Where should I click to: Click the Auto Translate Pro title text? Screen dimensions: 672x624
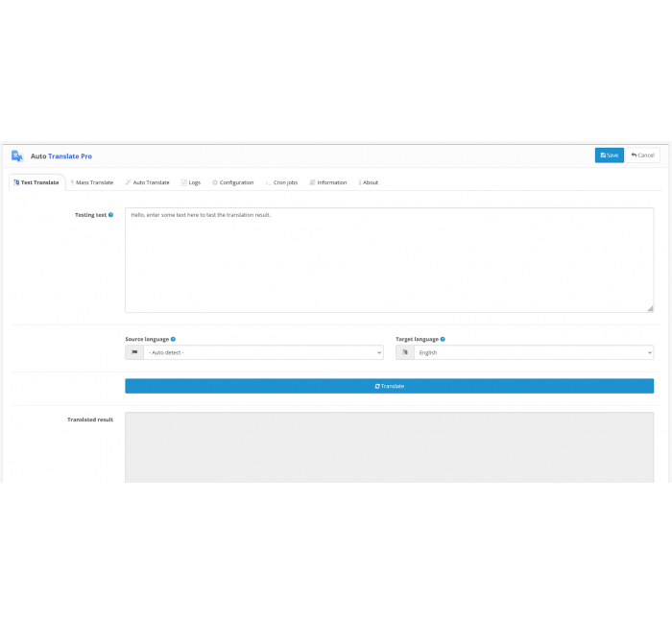(x=61, y=156)
